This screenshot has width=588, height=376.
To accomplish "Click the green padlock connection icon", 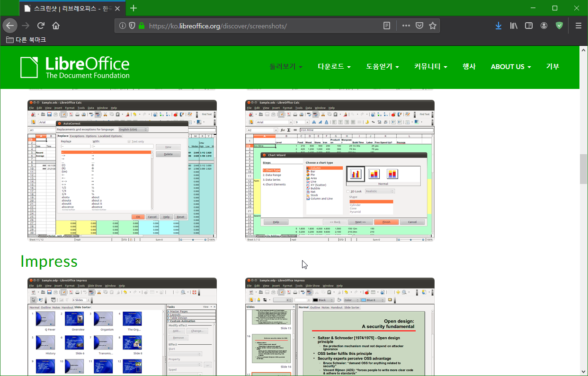I will [141, 26].
